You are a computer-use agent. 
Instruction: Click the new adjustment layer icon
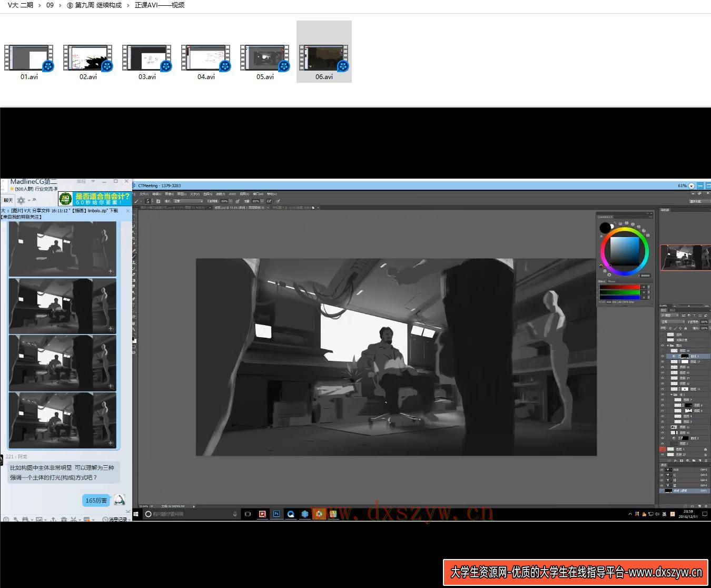[x=687, y=461]
